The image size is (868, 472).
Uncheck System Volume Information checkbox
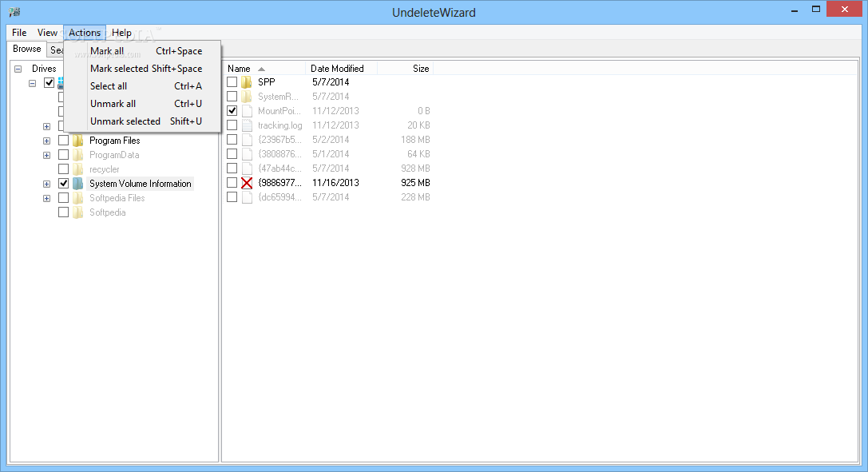[x=64, y=184]
